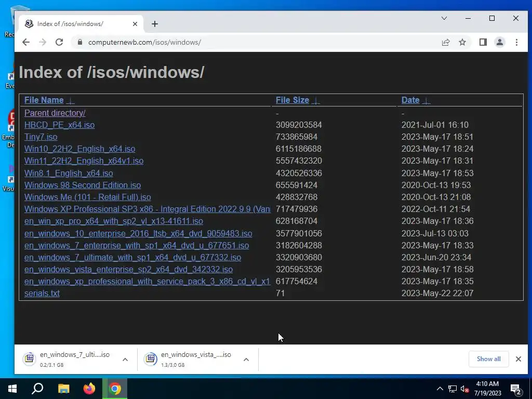532x399 pixels.
Task: Show hidden tray icons chevron
Action: pyautogui.click(x=440, y=389)
